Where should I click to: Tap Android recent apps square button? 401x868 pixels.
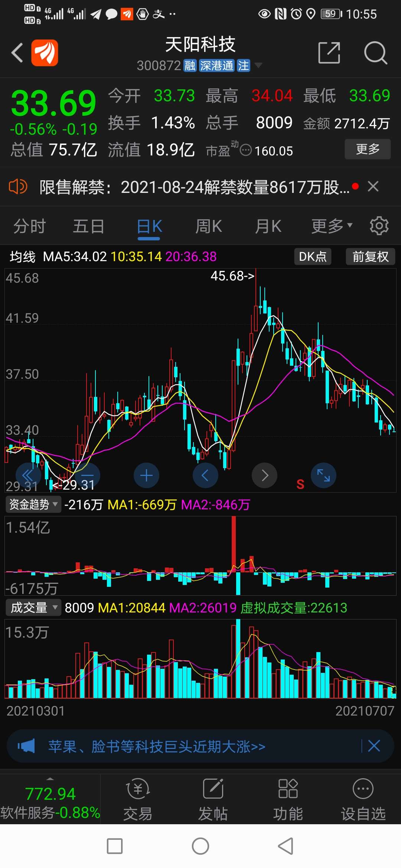tap(115, 846)
